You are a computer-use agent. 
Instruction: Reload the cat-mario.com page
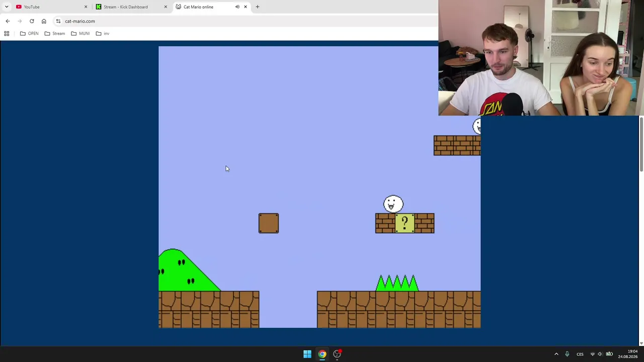pos(32,21)
